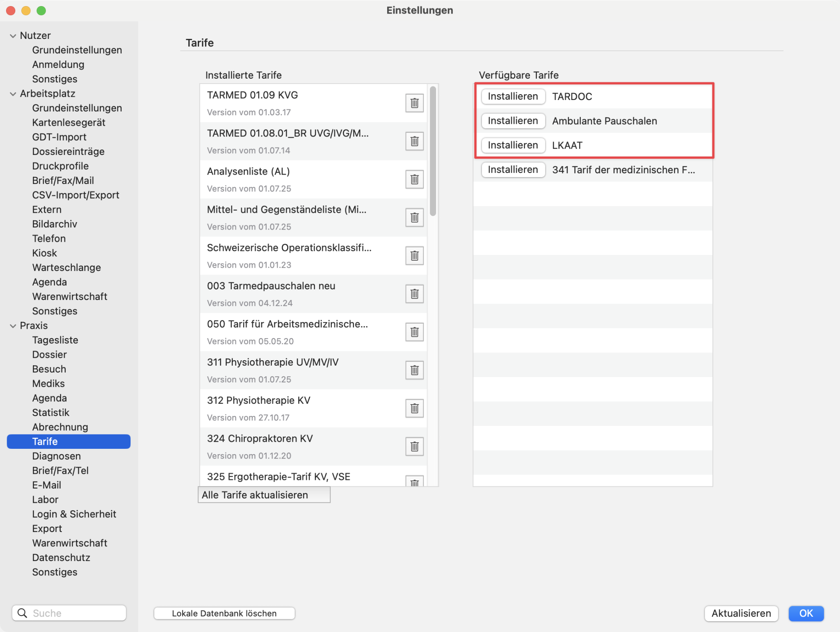Collapse the Nutzer section

pos(13,36)
